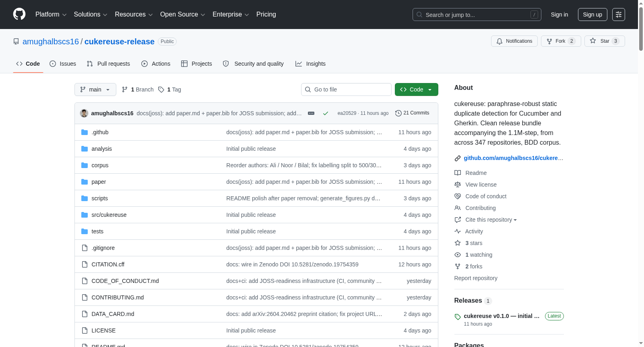Open commit hash ea20529
Screen dimensions: 644x347
pyautogui.click(x=347, y=113)
